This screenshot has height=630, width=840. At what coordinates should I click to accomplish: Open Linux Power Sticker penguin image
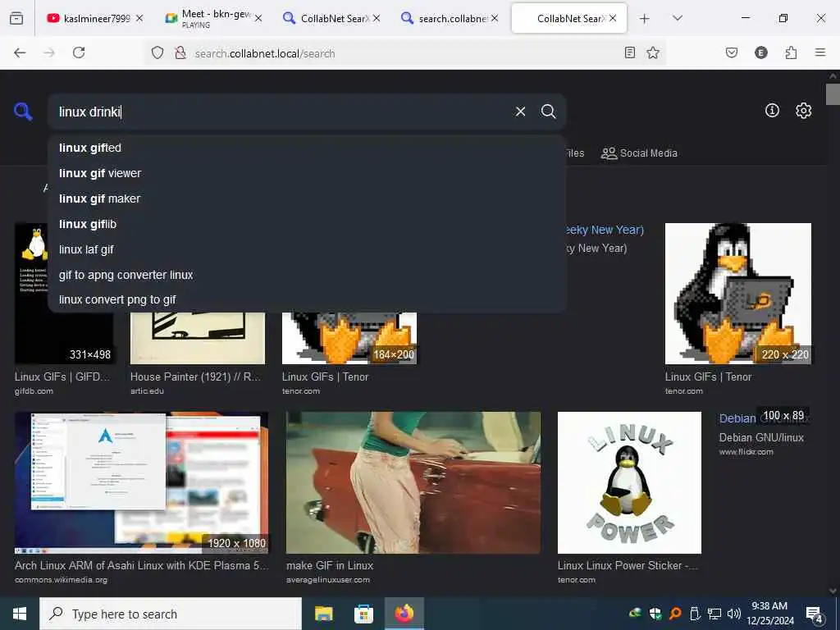point(629,482)
